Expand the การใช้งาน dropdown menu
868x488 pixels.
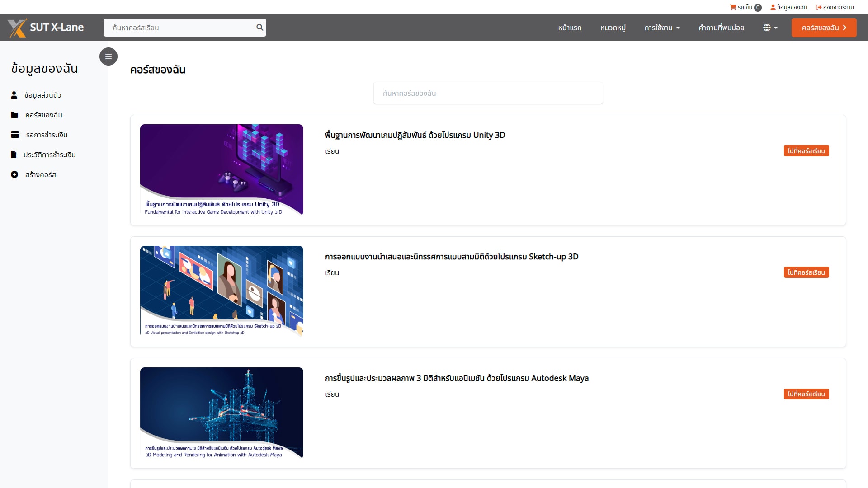[662, 28]
